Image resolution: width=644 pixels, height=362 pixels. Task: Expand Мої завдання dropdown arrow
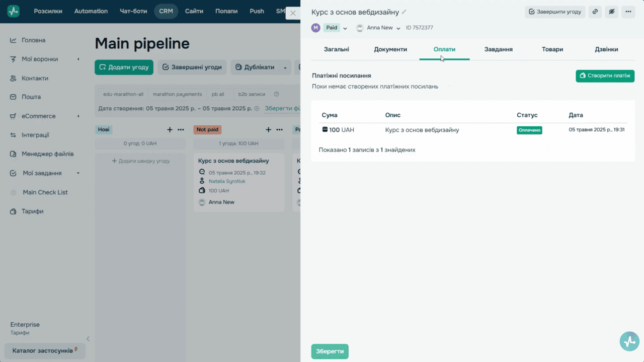(x=78, y=173)
